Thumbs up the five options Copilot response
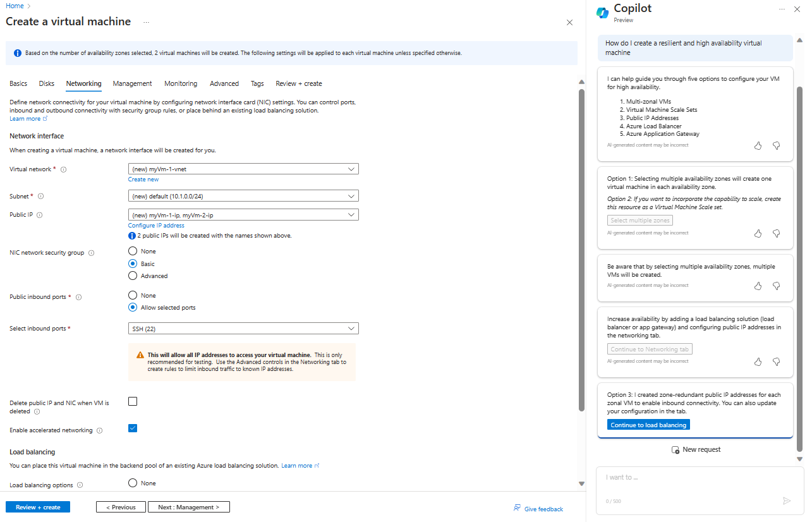Image resolution: width=812 pixels, height=522 pixels. tap(758, 145)
